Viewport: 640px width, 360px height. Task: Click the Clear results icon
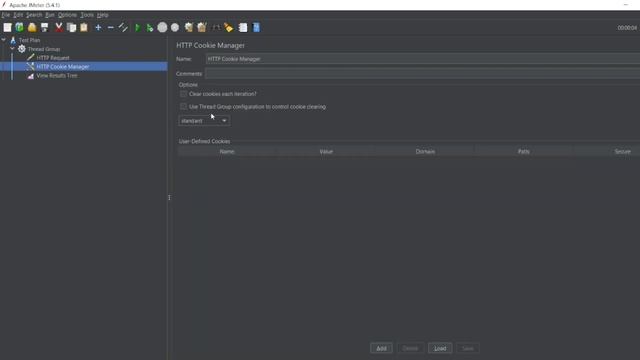189,27
